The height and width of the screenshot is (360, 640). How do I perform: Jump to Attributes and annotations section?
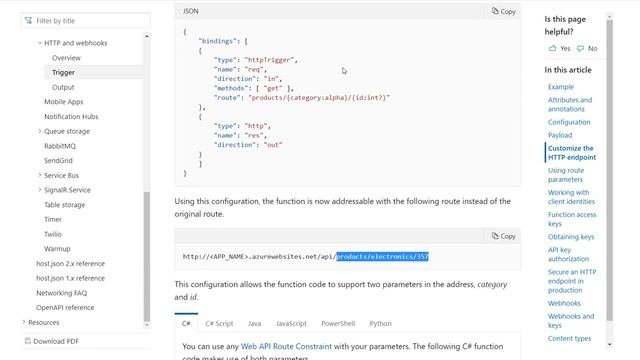570,104
